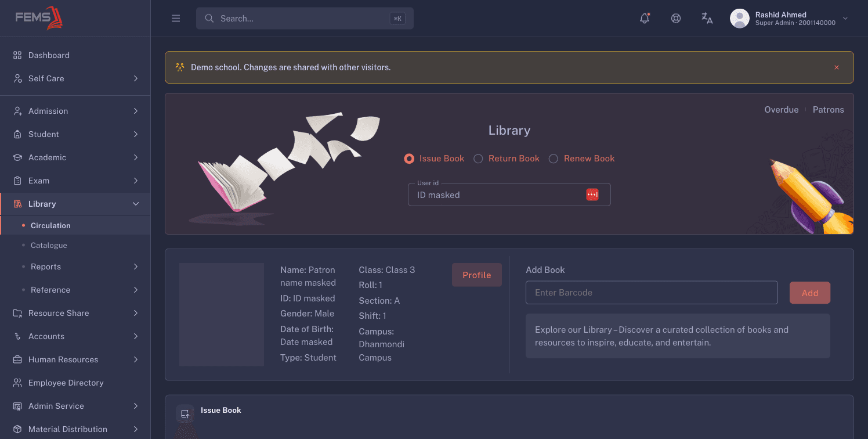Collapse the Library menu chevron
The width and height of the screenshot is (868, 439).
click(136, 204)
